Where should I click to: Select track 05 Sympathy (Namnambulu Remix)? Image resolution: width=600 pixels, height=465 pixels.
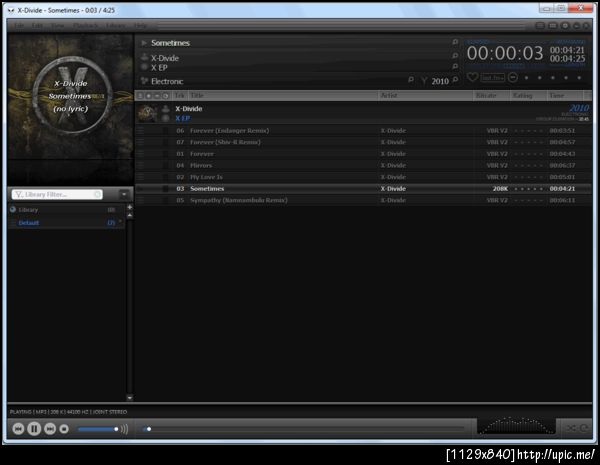[364, 200]
